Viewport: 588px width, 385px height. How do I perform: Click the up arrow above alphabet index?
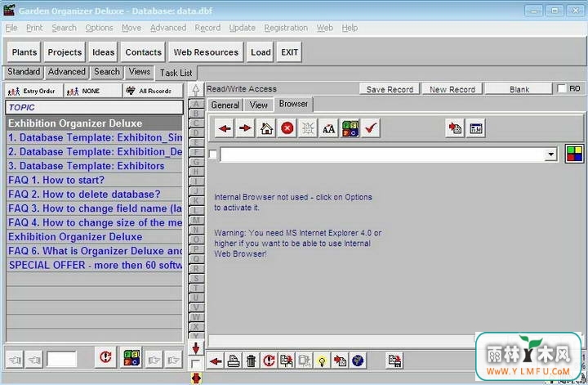[x=196, y=90]
